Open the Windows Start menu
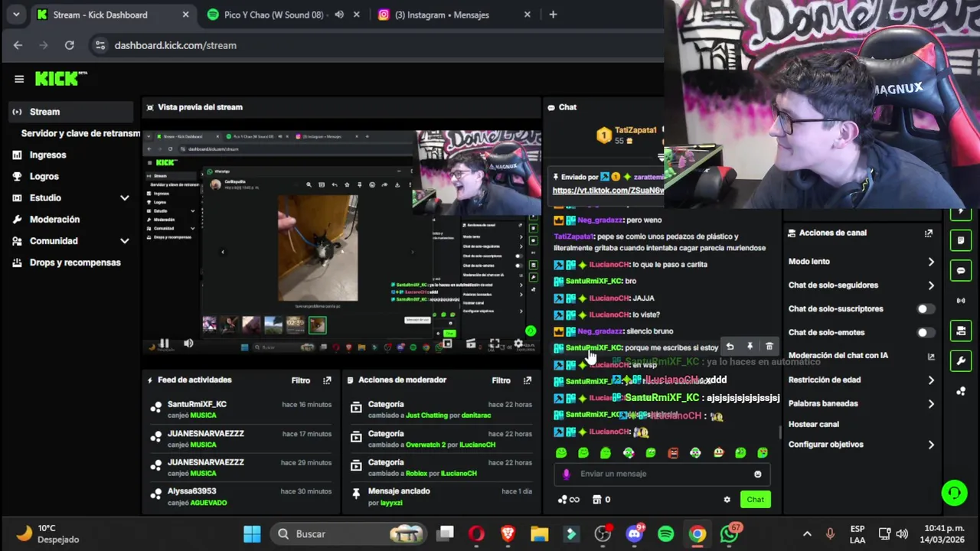This screenshot has width=980, height=551. click(x=252, y=534)
